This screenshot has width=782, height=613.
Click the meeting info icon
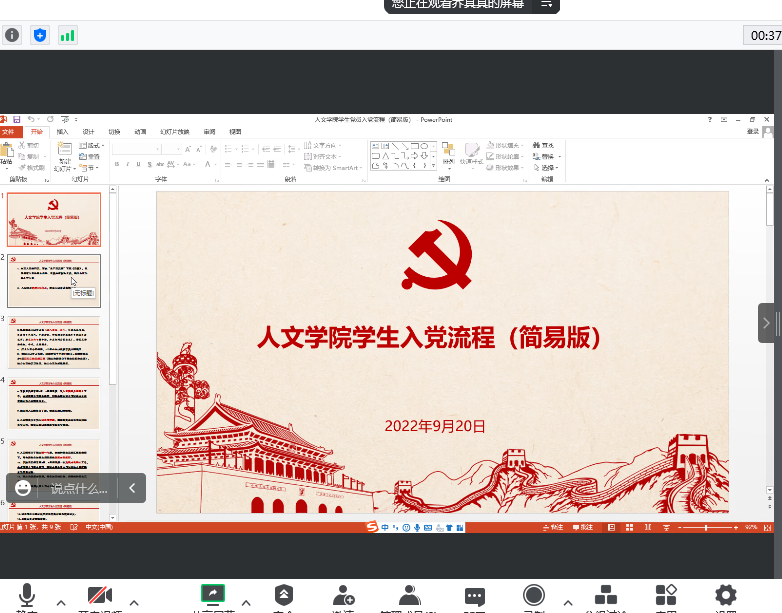pos(12,35)
